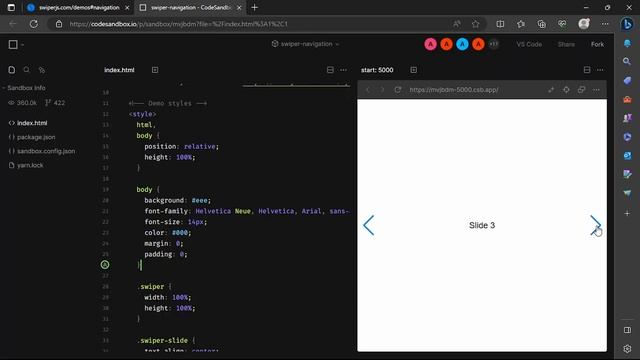640x360 pixels.
Task: Click the collaborator avatar in editor gutter
Action: pos(105,265)
